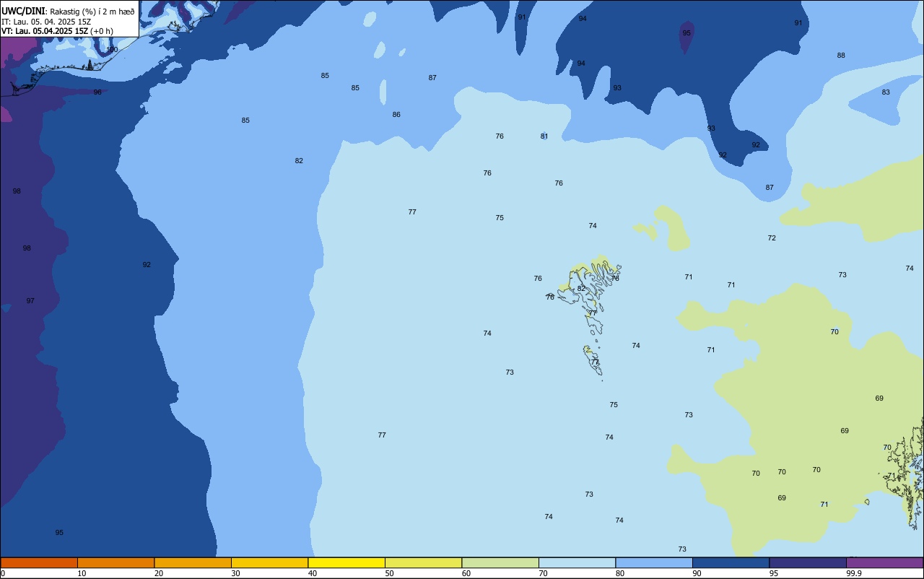Click the '30' legend scale label
924x579 pixels.
[235, 573]
